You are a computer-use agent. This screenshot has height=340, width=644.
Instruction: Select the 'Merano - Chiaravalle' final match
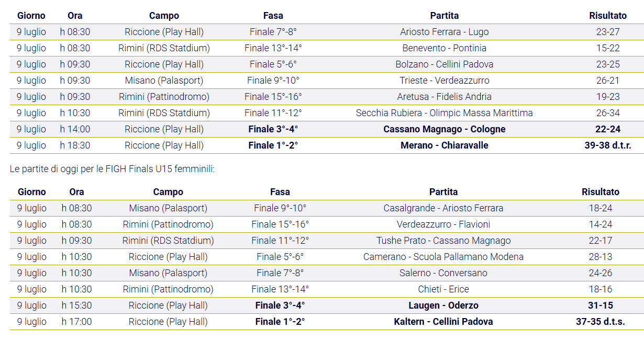pyautogui.click(x=445, y=145)
